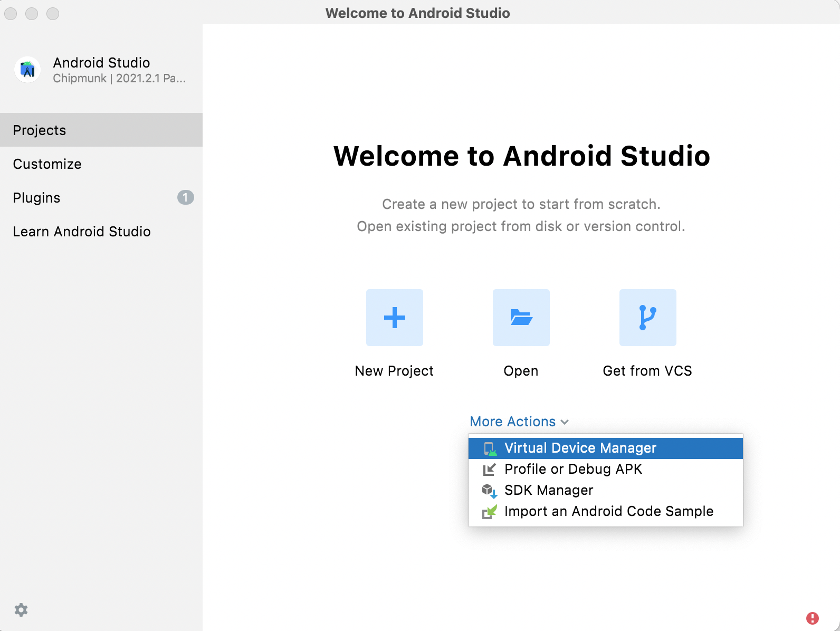This screenshot has height=631, width=840.
Task: Click the SDK Manager box icon
Action: pos(490,491)
